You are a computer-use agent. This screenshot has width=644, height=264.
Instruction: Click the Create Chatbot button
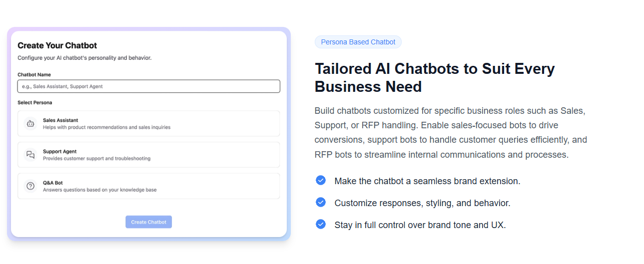click(148, 222)
